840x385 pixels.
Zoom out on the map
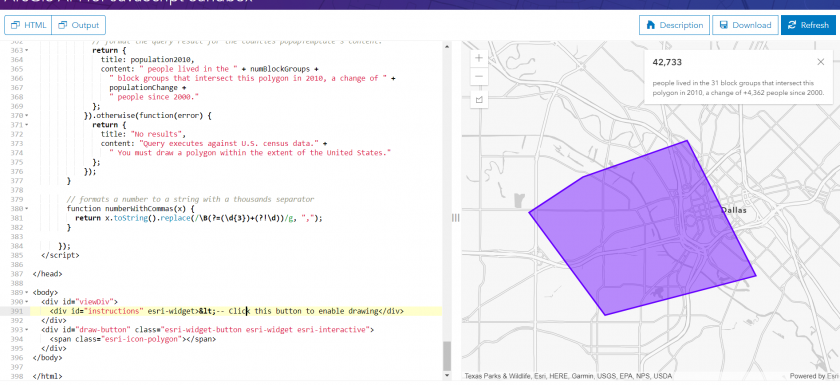click(x=479, y=76)
